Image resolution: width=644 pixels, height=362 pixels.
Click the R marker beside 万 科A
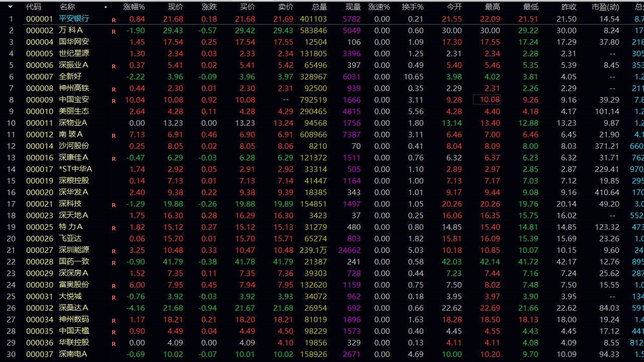(114, 31)
